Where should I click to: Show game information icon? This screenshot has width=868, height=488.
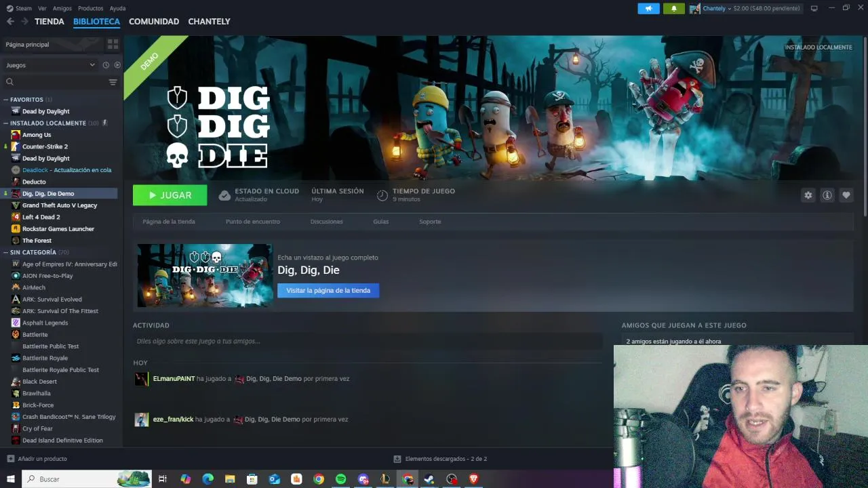(x=827, y=195)
